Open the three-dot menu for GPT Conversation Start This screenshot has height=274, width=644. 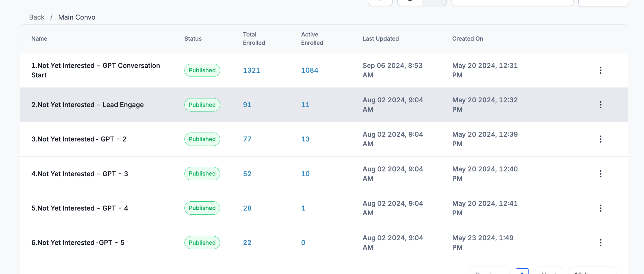pos(600,70)
